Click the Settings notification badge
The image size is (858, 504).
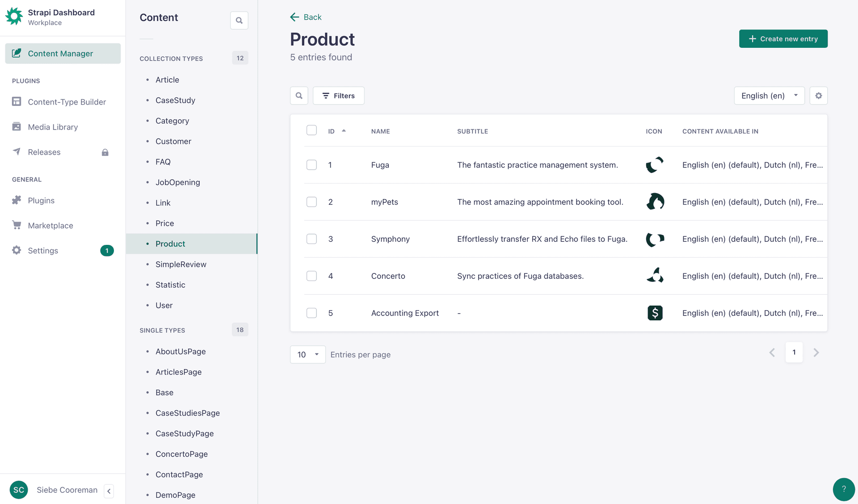[x=107, y=251]
